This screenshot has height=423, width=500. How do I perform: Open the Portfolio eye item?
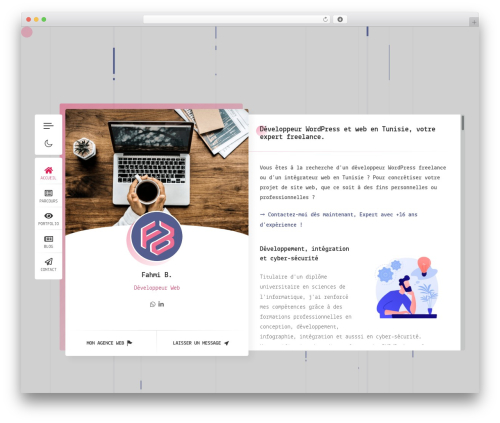coord(48,219)
